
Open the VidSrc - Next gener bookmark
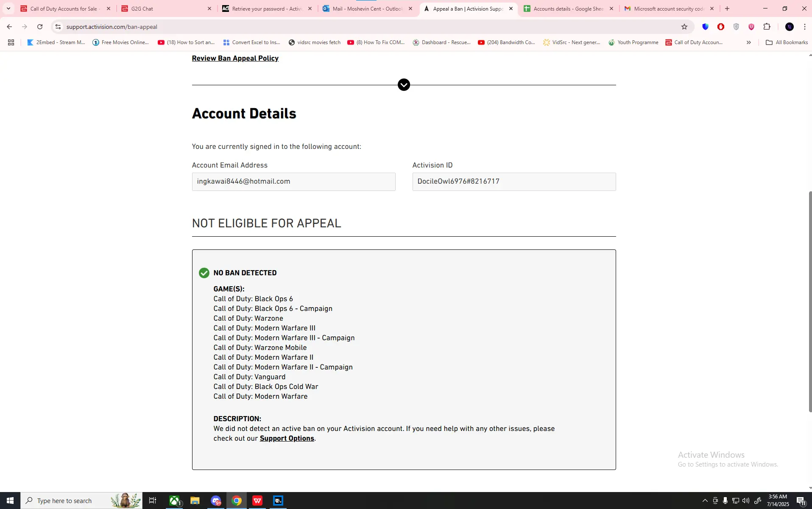[x=572, y=42]
